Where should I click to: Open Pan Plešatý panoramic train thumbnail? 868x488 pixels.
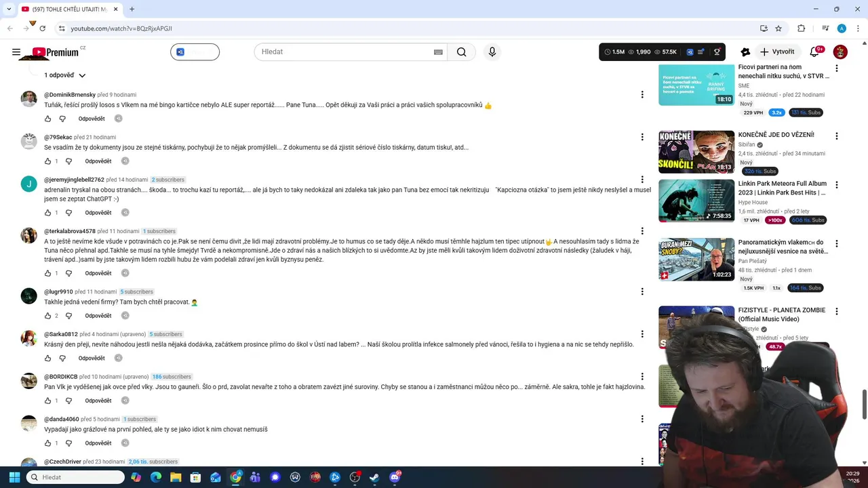tap(696, 259)
